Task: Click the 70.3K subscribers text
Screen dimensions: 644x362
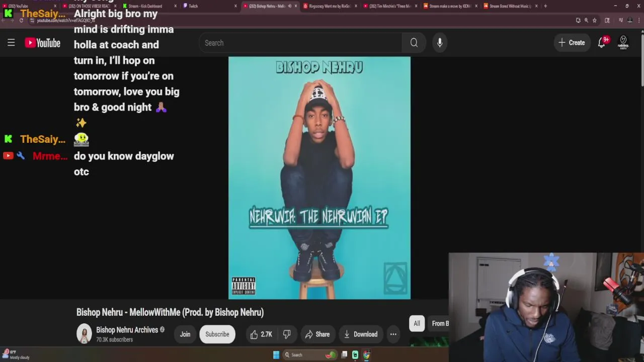Action: [x=114, y=340]
